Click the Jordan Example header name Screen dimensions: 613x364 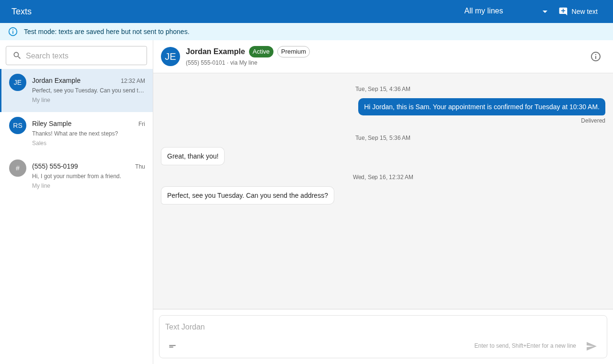pyautogui.click(x=216, y=52)
